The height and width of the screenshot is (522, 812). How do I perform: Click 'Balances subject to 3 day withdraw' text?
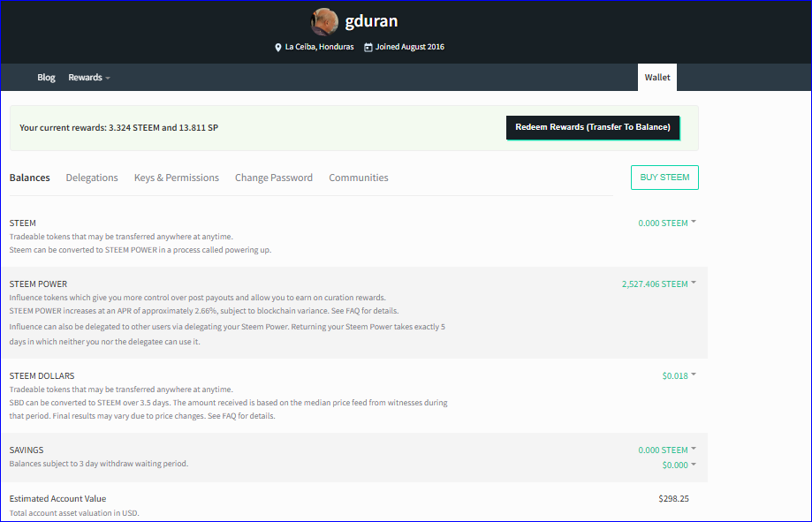98,464
